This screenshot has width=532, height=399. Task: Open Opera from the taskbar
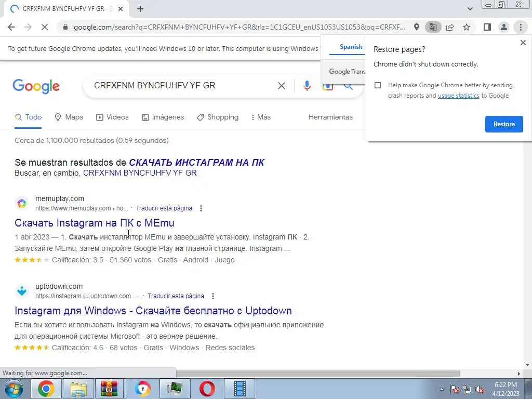[207, 389]
